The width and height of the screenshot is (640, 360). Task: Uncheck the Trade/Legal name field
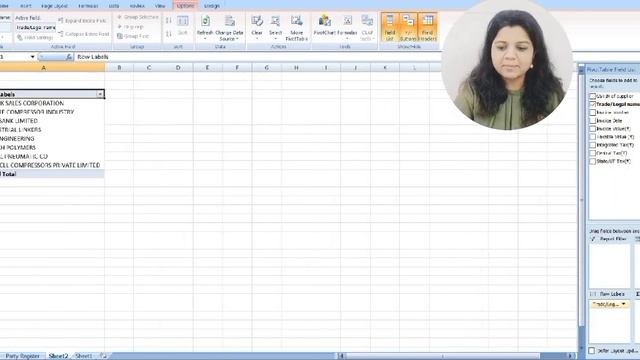(x=592, y=104)
